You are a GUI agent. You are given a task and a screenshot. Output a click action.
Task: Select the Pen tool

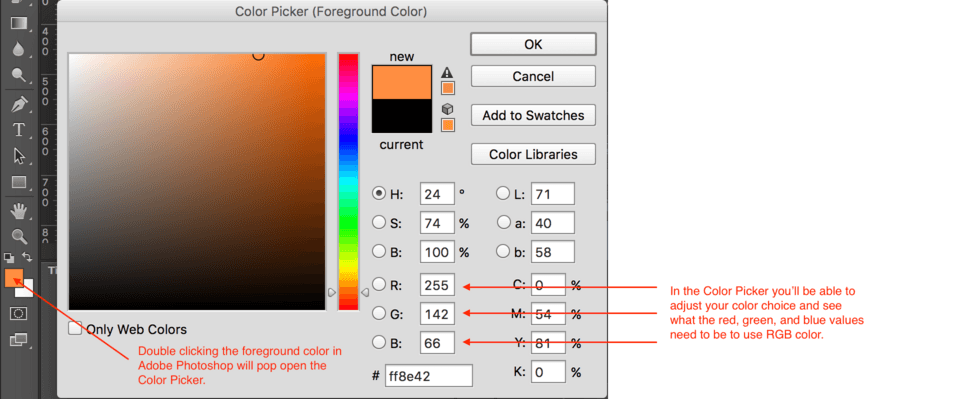pos(19,103)
